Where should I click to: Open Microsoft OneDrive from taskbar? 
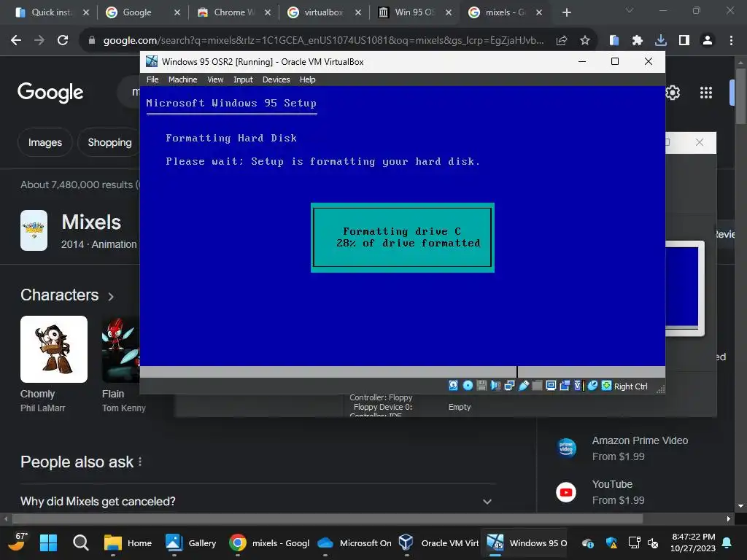[x=355, y=542]
